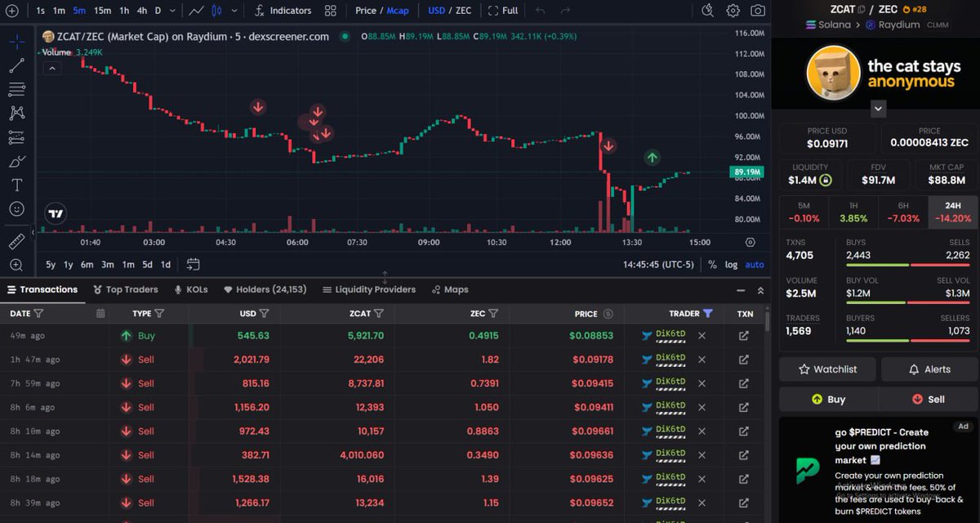Toggle price currency icon in PRICE column

(607, 313)
